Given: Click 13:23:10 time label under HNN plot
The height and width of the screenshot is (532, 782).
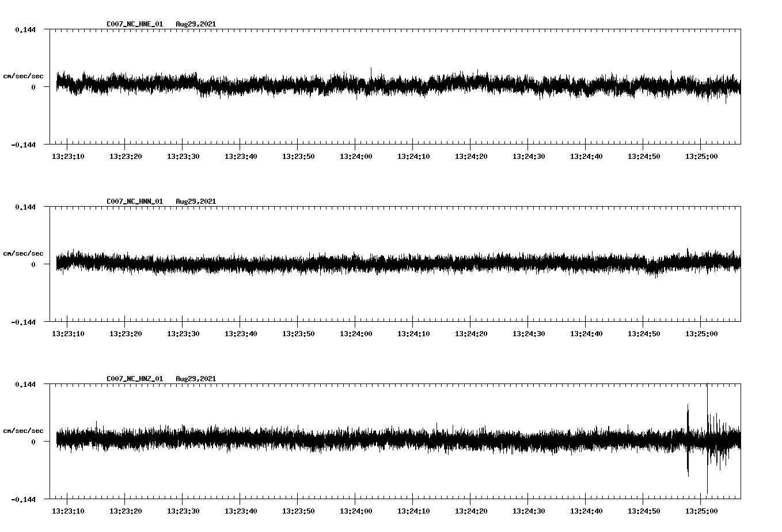Looking at the screenshot, I should (x=68, y=333).
